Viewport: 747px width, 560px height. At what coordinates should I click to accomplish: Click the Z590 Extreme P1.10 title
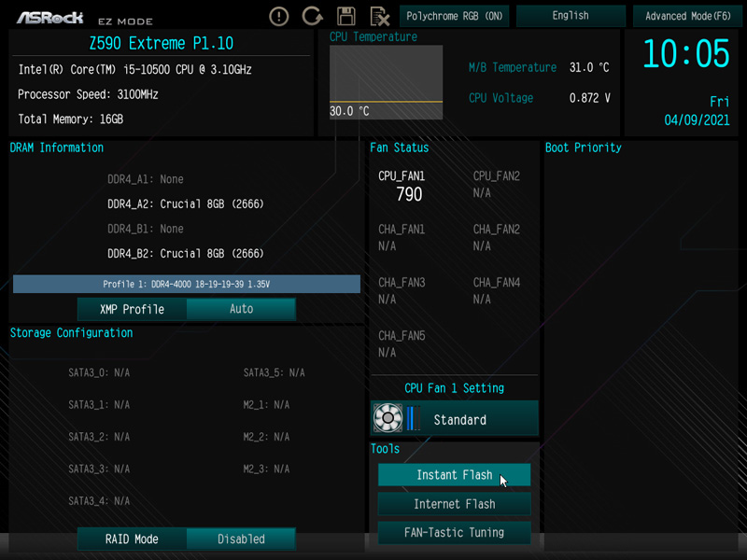(x=161, y=44)
